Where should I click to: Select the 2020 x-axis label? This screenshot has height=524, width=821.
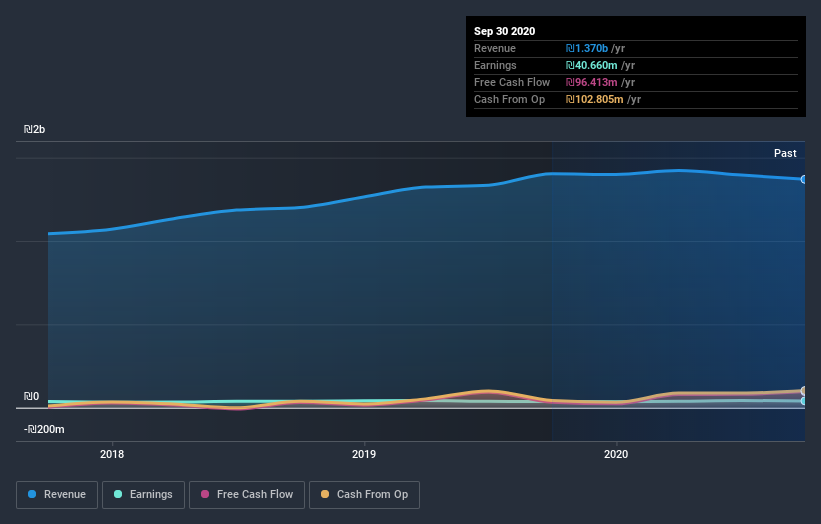tap(616, 454)
